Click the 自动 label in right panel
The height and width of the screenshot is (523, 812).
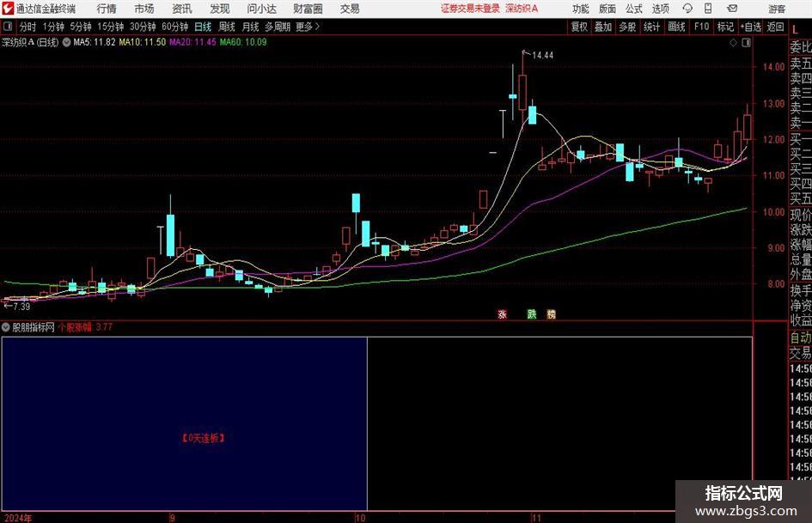tap(801, 338)
